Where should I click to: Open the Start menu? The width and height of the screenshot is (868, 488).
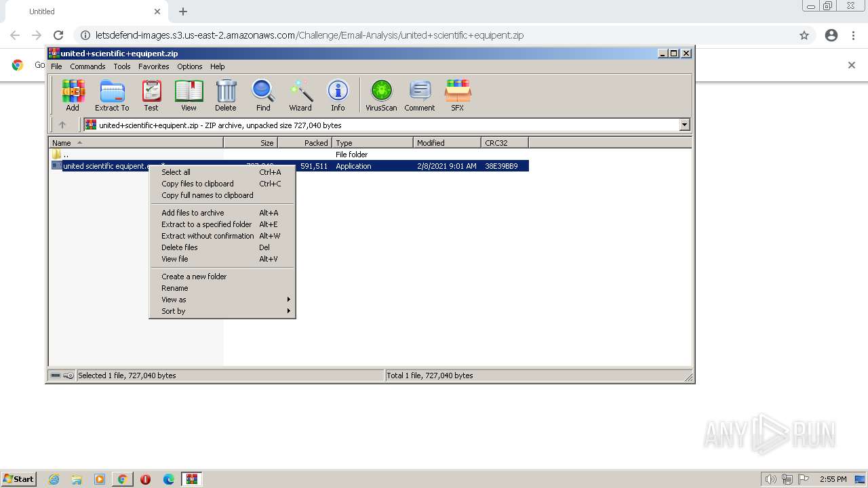tap(19, 479)
